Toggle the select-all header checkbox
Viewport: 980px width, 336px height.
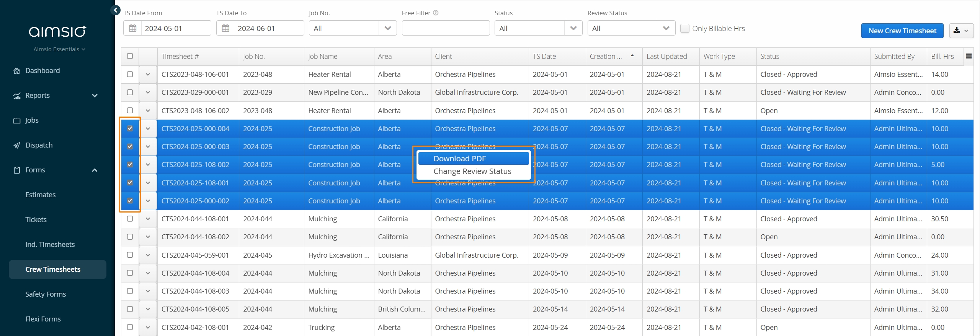130,56
